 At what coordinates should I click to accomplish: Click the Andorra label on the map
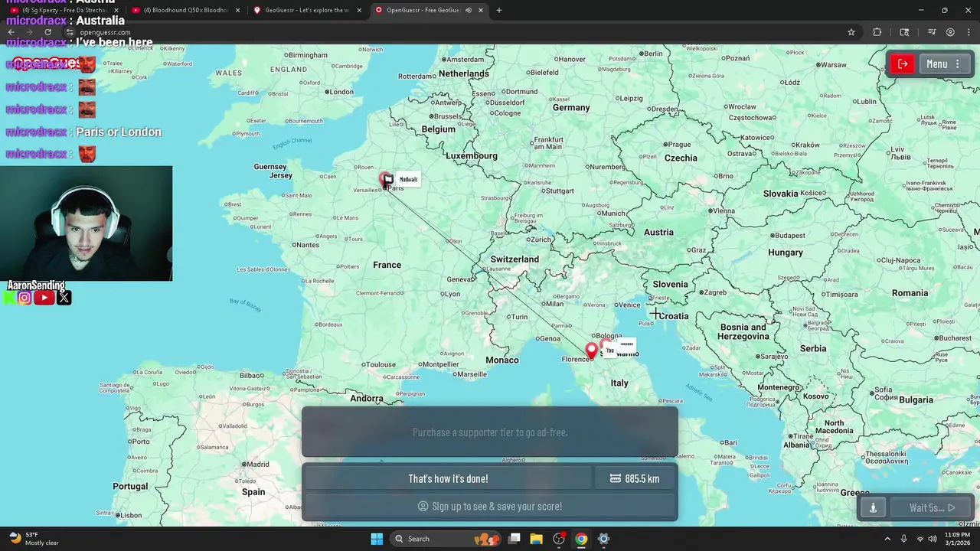pyautogui.click(x=367, y=398)
